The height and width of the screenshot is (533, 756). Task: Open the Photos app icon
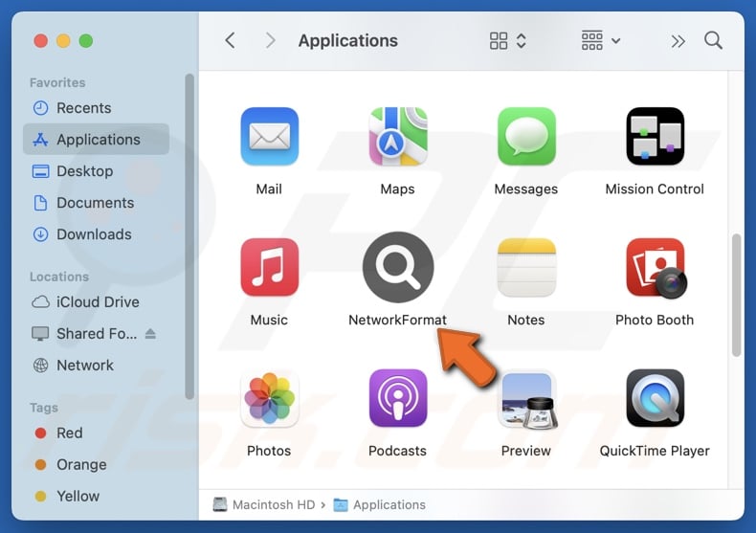(269, 398)
